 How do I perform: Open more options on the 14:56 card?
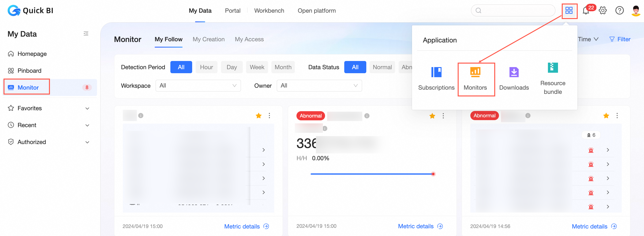[x=617, y=116]
